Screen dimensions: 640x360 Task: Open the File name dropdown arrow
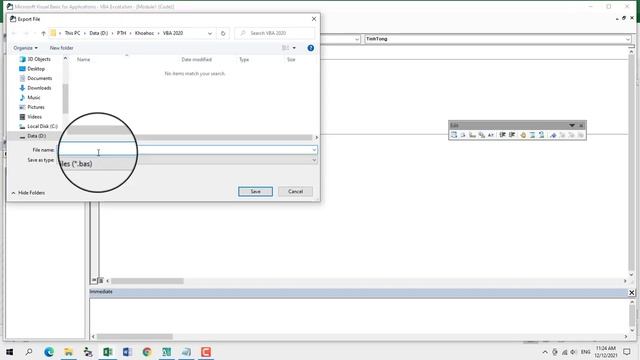[314, 150]
